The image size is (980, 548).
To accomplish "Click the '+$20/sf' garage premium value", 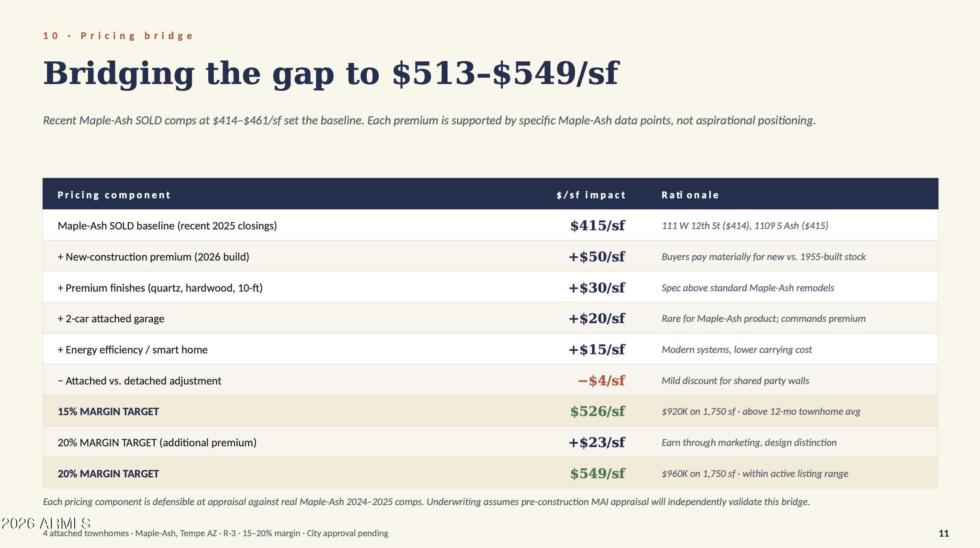I will coord(597,319).
